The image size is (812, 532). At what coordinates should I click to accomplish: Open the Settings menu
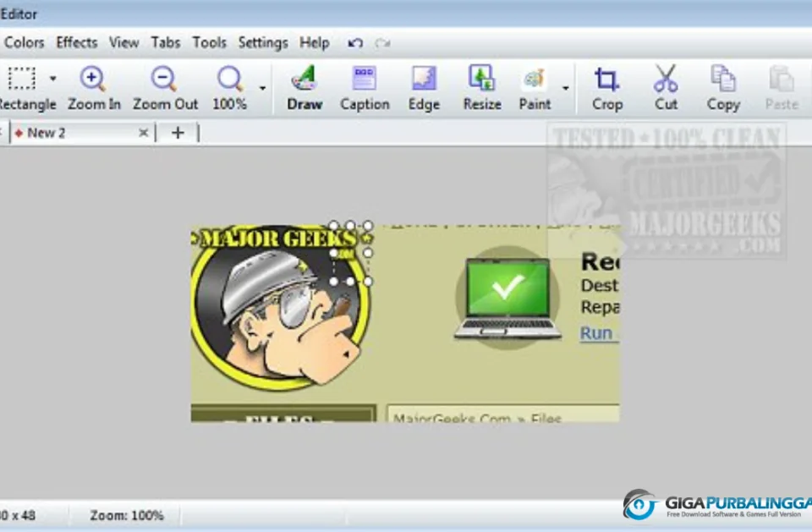coord(262,42)
